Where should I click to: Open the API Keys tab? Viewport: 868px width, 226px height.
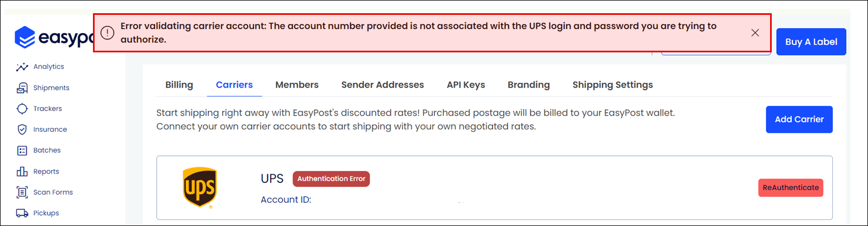point(466,85)
